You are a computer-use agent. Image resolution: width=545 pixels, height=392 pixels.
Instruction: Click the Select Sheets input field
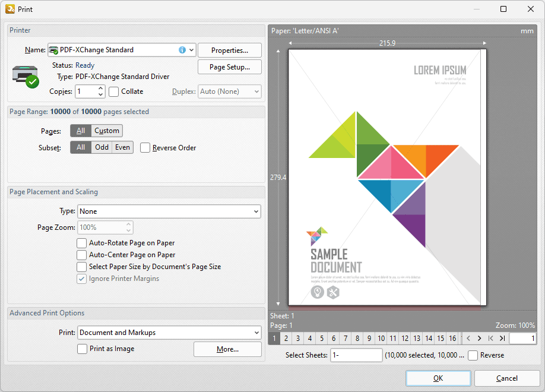tap(356, 355)
